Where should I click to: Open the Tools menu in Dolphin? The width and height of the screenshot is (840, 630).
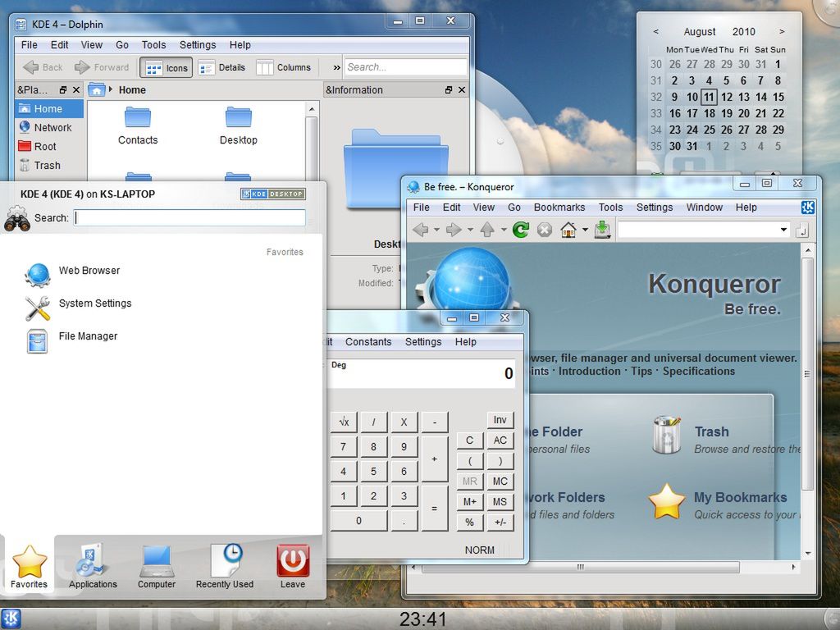point(153,45)
